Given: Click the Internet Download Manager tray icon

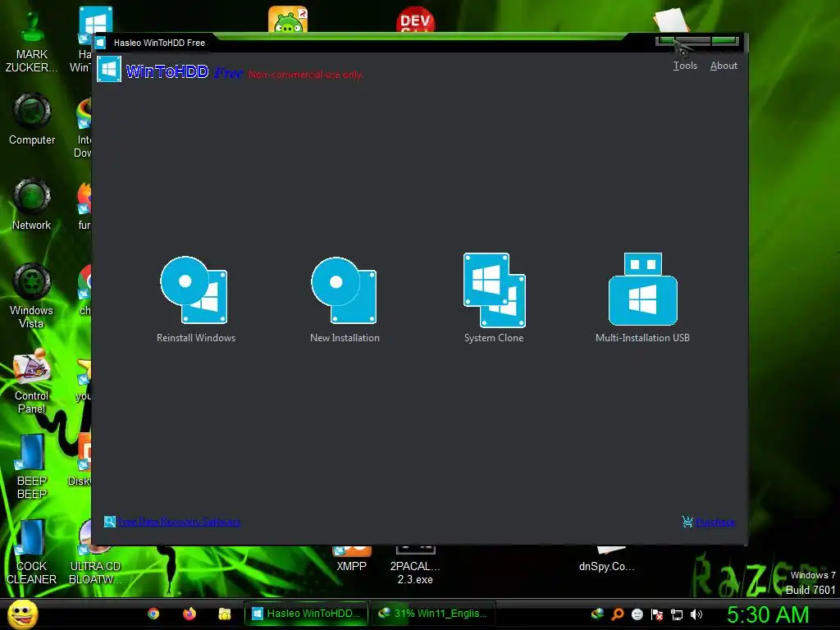Looking at the screenshot, I should [x=597, y=614].
